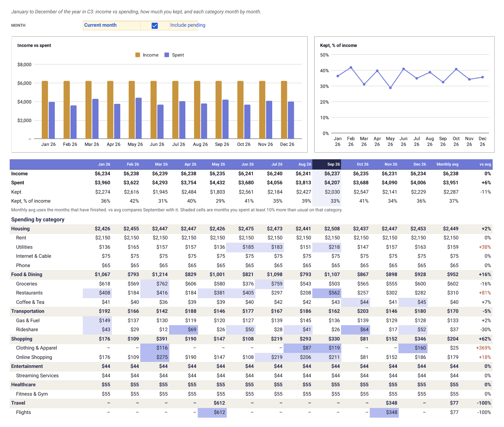Select the Income $6,234 January cell
The width and height of the screenshot is (504, 427).
pyautogui.click(x=97, y=174)
